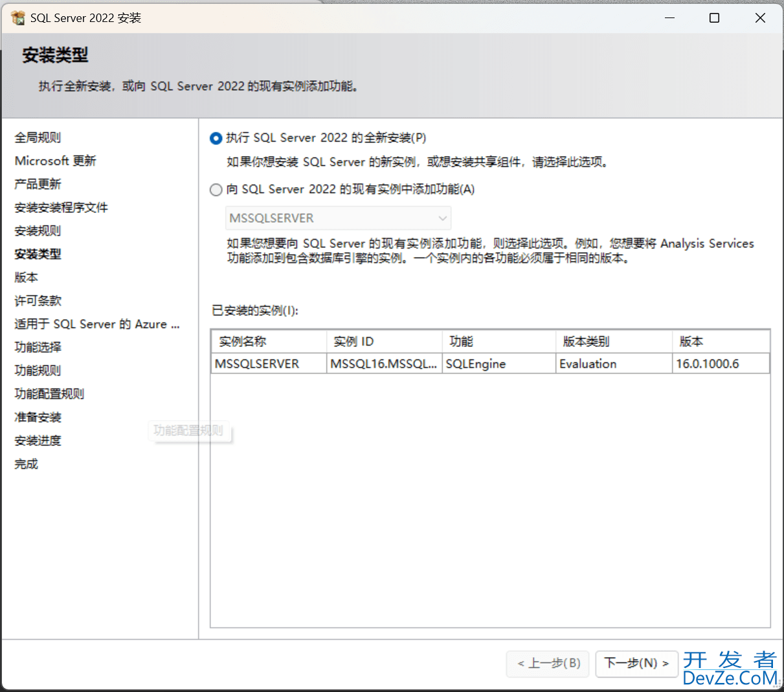
Task: Select the 全局规则 step in sidebar
Action: click(x=38, y=138)
